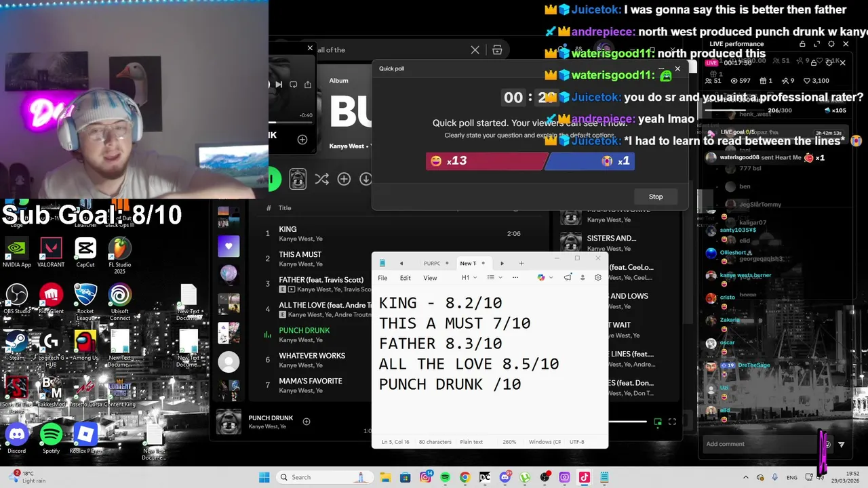Image resolution: width=868 pixels, height=488 pixels.
Task: Open the Notepad more options ellipsis
Action: pos(515,277)
